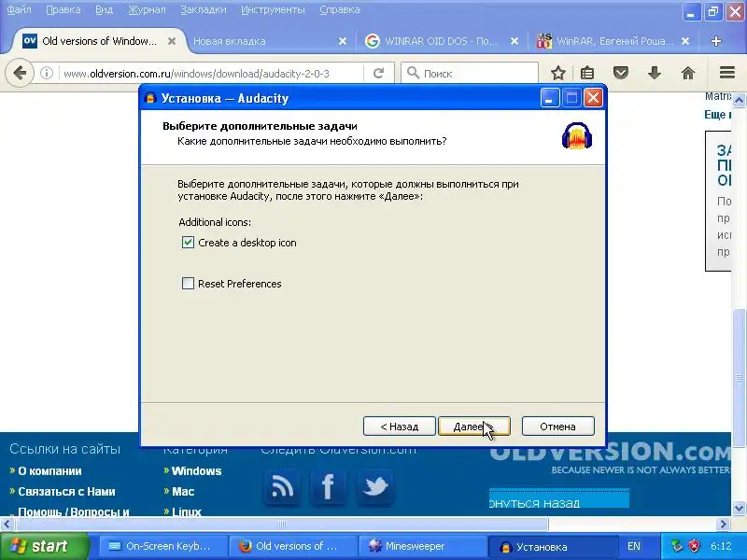Open the RSS feed icon on page
The image size is (747, 560).
click(x=282, y=486)
